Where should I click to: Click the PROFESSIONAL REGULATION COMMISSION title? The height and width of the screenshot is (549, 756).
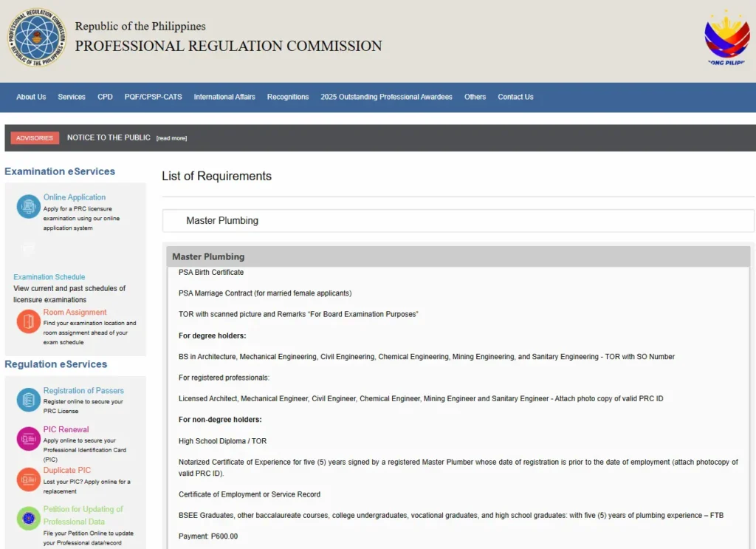(x=228, y=47)
